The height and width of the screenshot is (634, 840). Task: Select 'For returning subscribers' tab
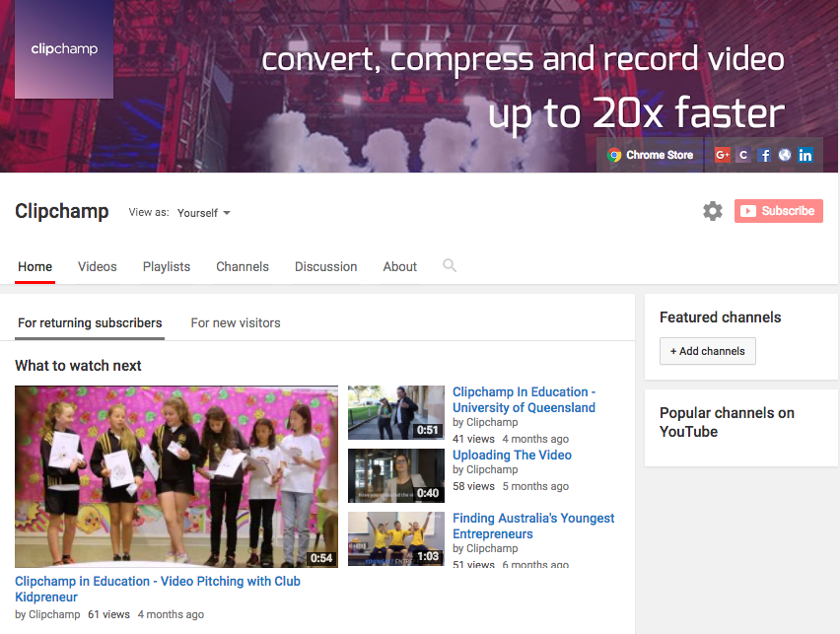[90, 323]
